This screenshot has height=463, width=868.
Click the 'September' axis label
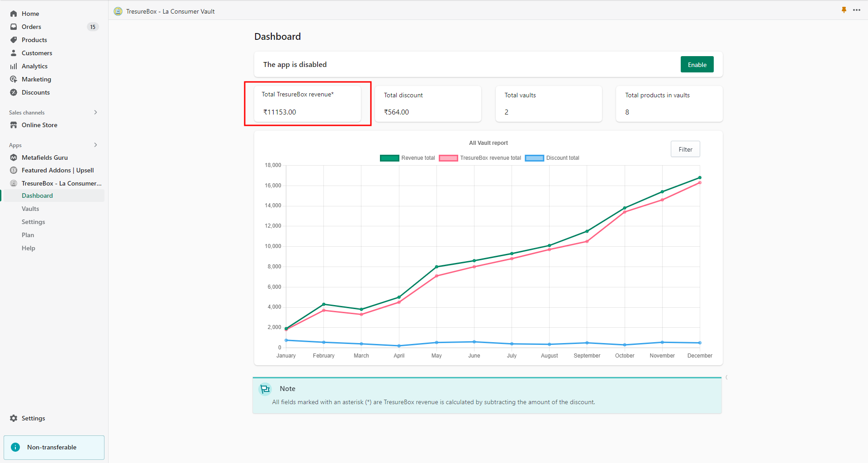[587, 356]
